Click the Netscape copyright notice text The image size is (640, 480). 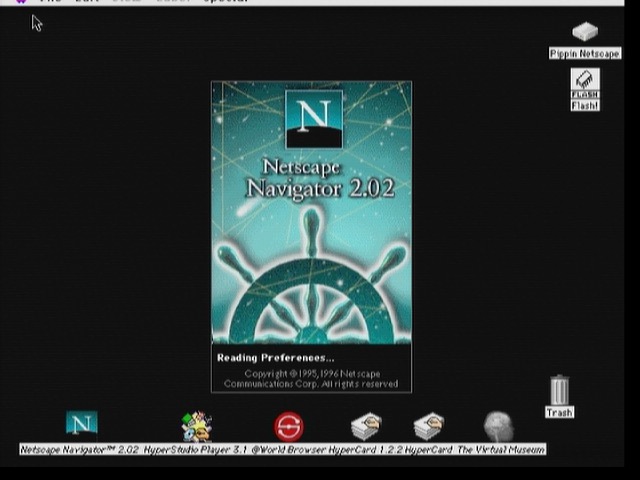(311, 379)
